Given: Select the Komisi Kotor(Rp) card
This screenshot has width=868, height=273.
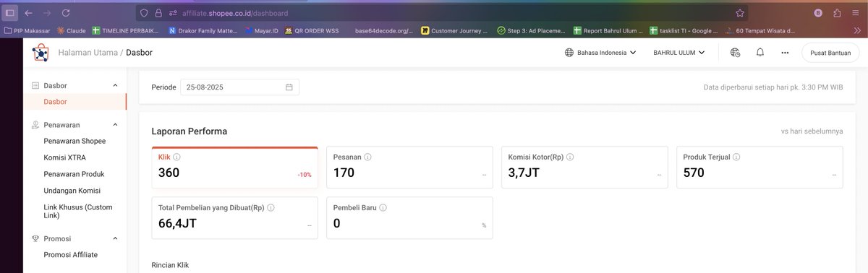Looking at the screenshot, I should [584, 168].
